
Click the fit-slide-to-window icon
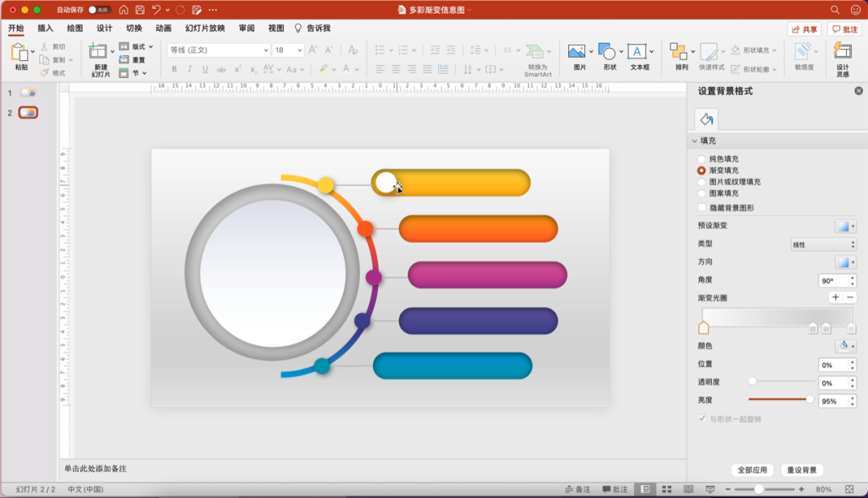[x=850, y=489]
